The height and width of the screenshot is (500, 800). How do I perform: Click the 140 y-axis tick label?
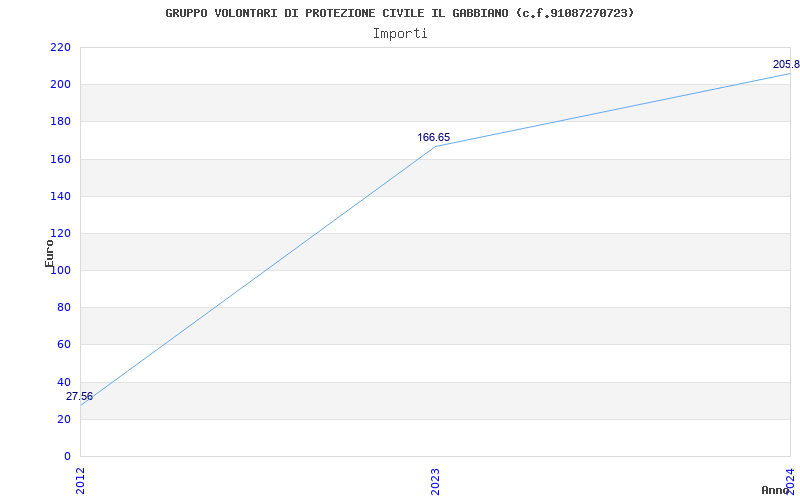click(x=60, y=196)
